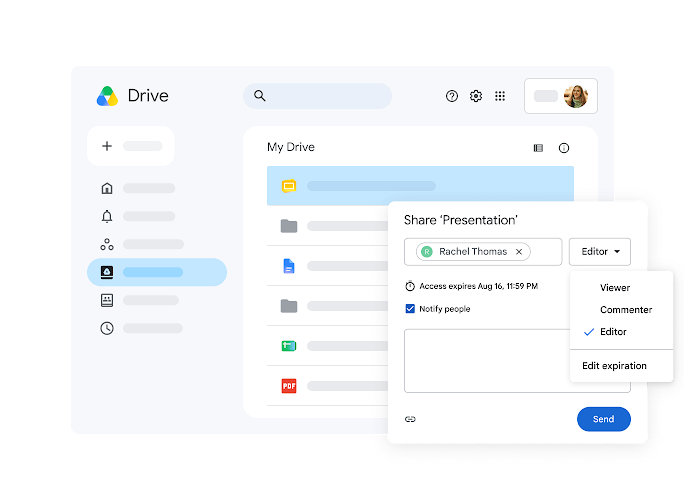Uncheck the Notify people checkbox
The image size is (684, 500).
[410, 309]
